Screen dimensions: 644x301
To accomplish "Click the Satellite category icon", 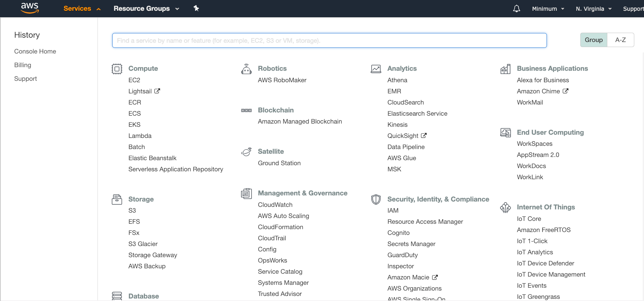I will tap(246, 152).
